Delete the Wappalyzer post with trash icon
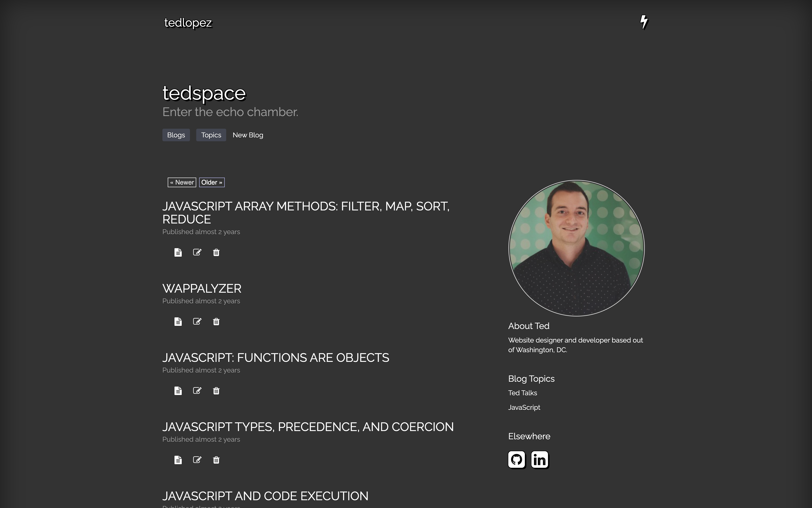This screenshot has width=812, height=508. click(x=216, y=321)
